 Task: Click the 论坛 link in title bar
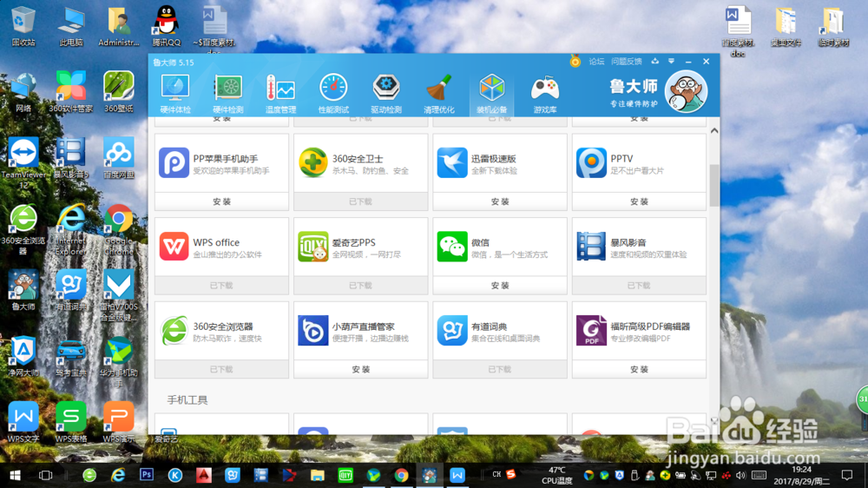[x=596, y=62]
